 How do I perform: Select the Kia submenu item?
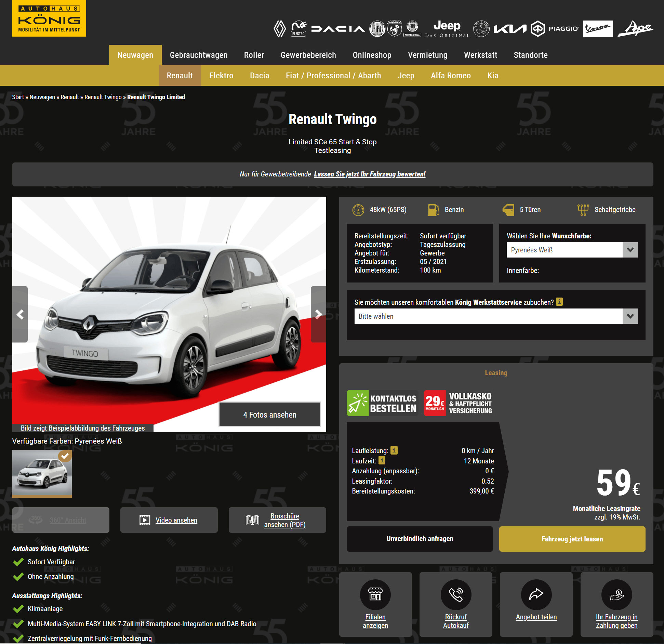[x=493, y=76]
